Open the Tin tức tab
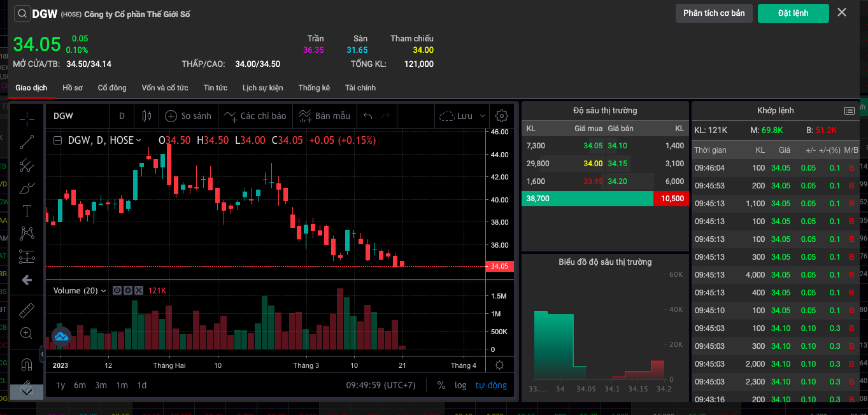Viewport: 868px width, 415px height. click(215, 88)
